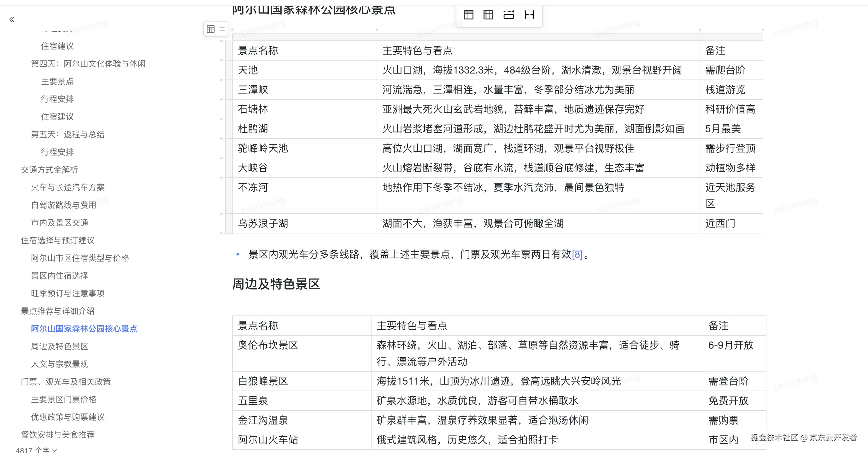
Task: Select 阿尔山国家森林公园核心景点 in the sidebar outline
Action: (84, 329)
